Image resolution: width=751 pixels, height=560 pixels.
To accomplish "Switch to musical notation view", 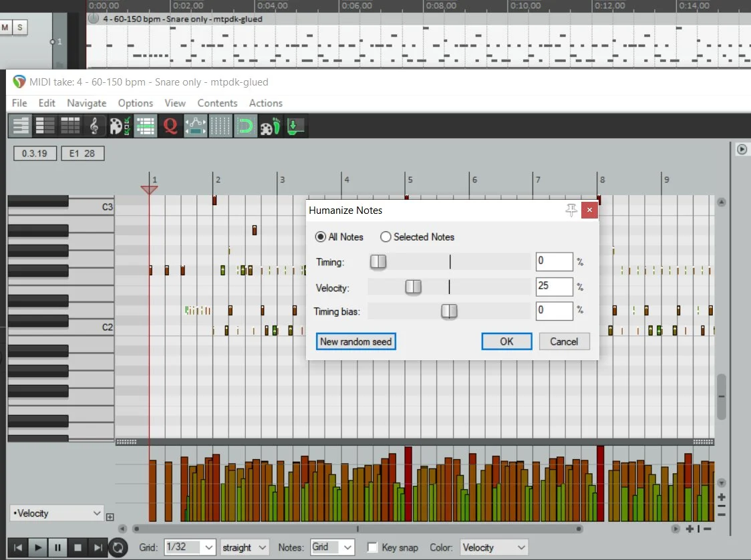I will point(94,126).
